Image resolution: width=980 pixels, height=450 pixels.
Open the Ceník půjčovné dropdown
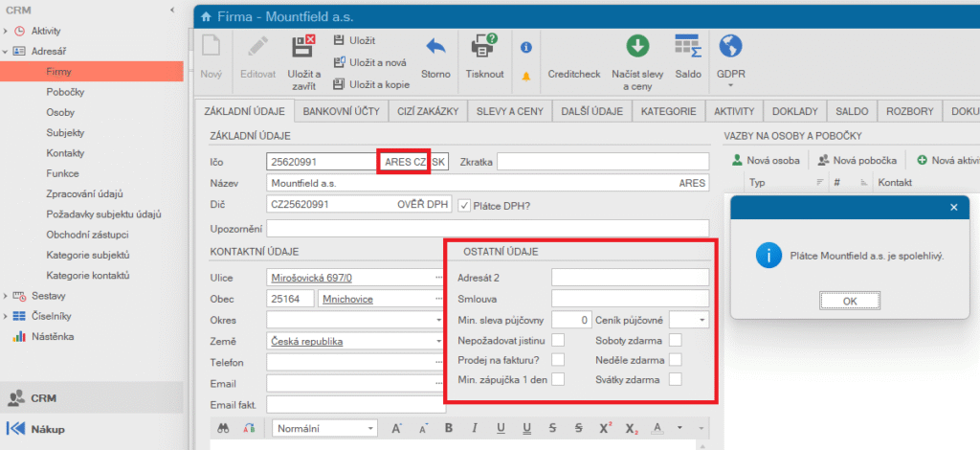click(702, 320)
